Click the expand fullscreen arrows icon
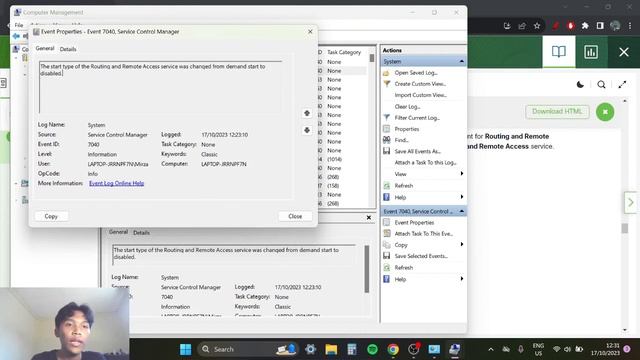 622,84
